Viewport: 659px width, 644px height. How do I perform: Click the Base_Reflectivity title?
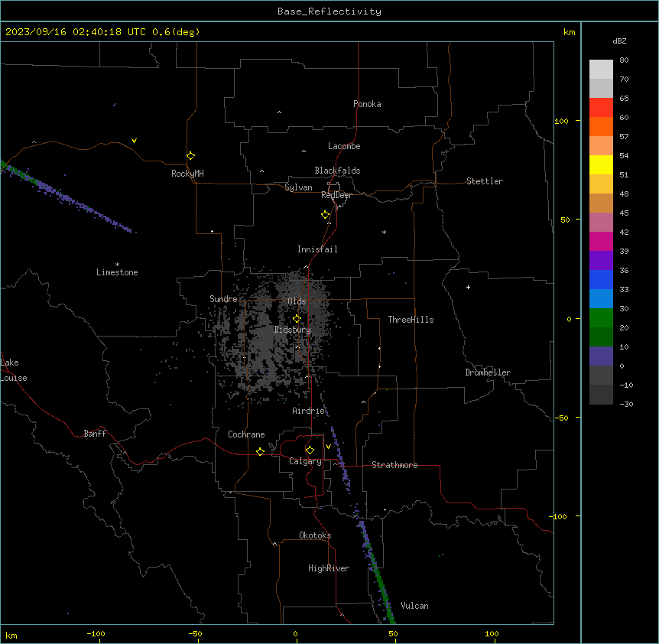pos(329,11)
